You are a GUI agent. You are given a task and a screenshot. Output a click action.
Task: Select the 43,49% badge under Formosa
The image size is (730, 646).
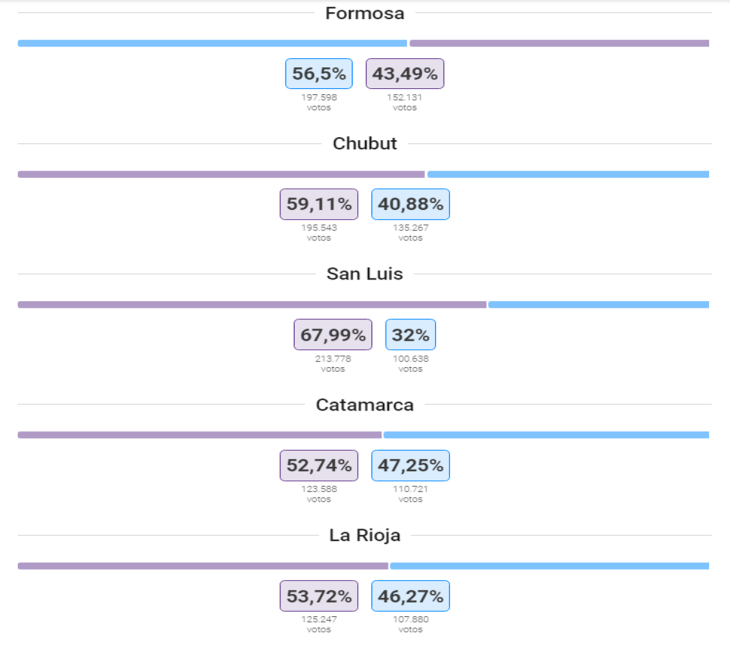point(405,74)
